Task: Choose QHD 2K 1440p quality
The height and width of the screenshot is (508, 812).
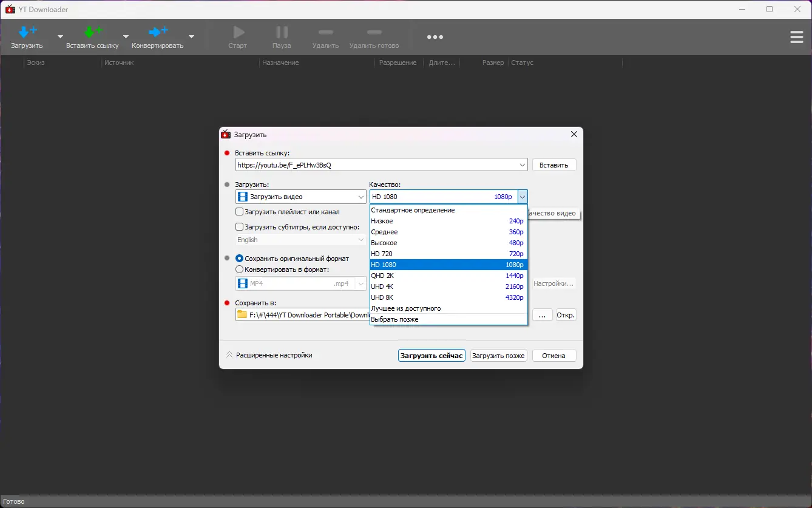Action: coord(448,276)
